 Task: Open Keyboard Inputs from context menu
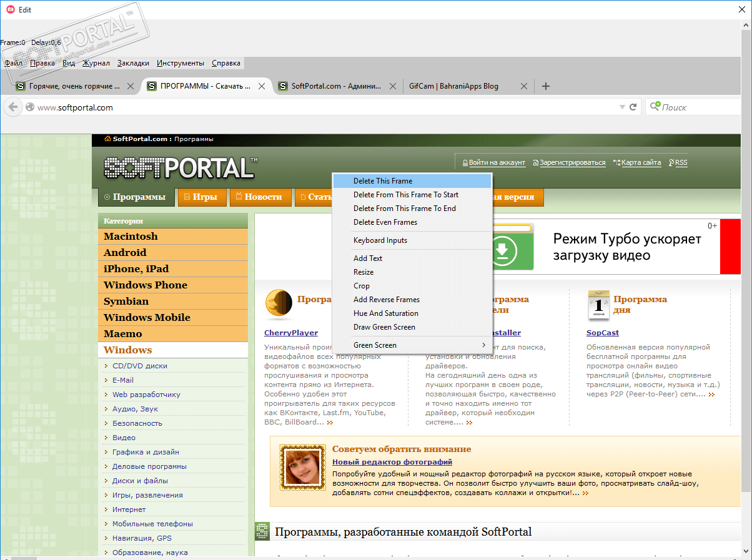[x=412, y=240]
